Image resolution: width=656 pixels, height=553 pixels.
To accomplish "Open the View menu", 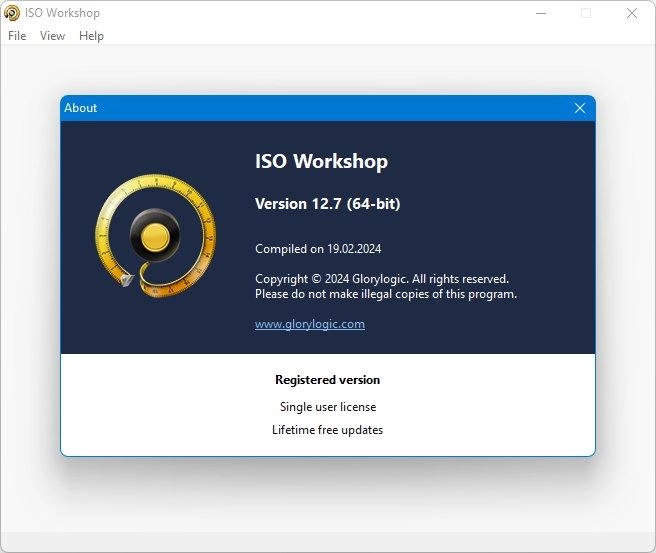I will [52, 36].
